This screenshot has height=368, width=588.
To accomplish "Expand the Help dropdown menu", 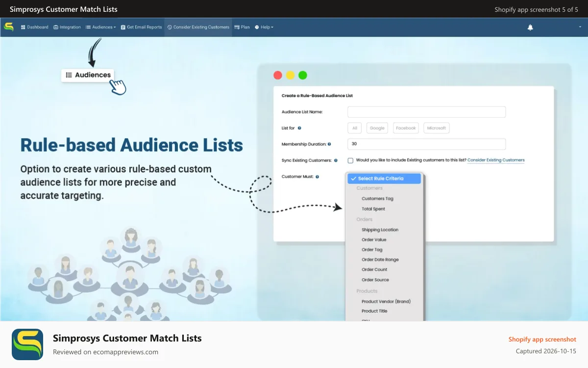I will (x=264, y=27).
